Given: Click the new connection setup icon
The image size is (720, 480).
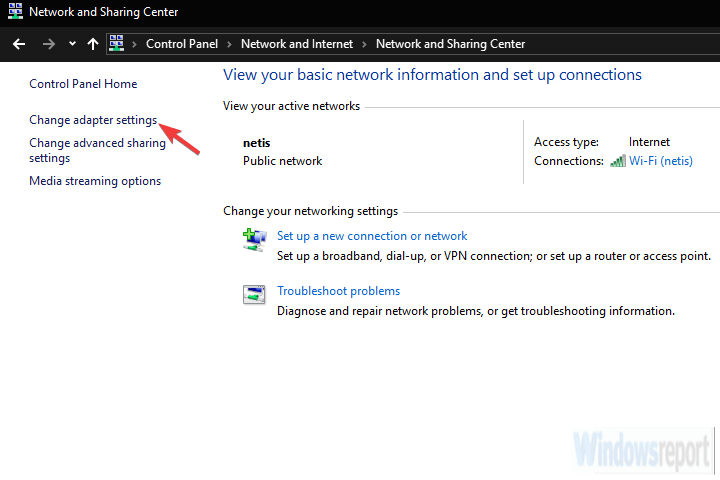Looking at the screenshot, I should tap(254, 238).
